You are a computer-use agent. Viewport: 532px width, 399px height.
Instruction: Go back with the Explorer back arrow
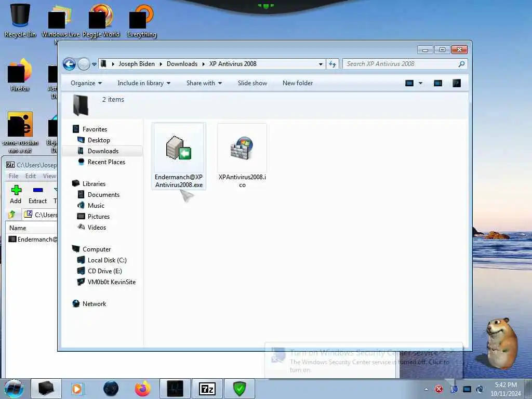point(69,64)
